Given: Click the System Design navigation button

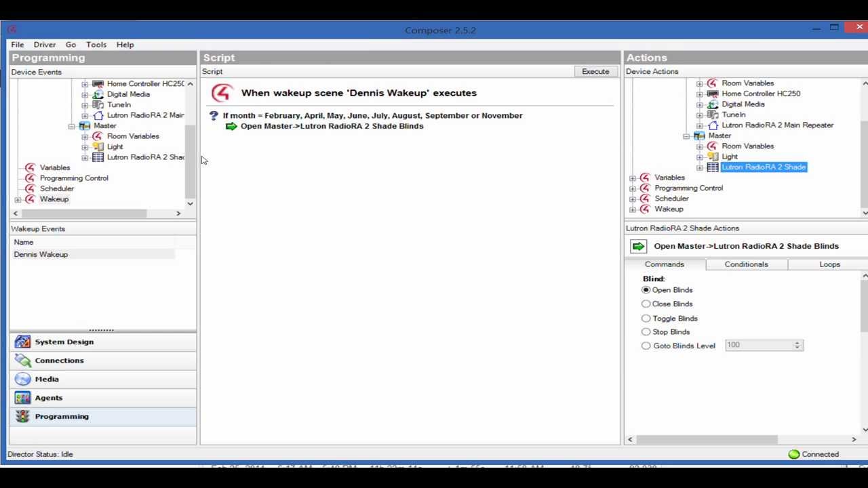Looking at the screenshot, I should pos(103,342).
